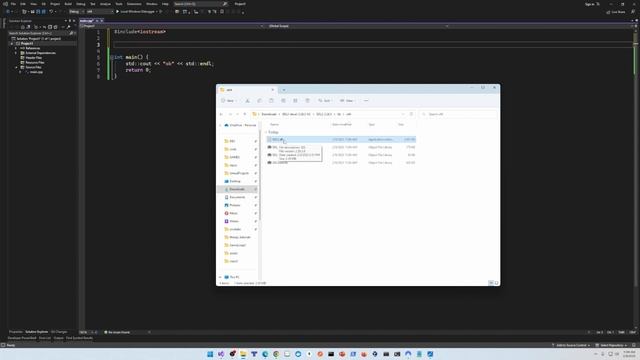
Task: Expand the Project1 node in Solution Explorer
Action: point(12,43)
